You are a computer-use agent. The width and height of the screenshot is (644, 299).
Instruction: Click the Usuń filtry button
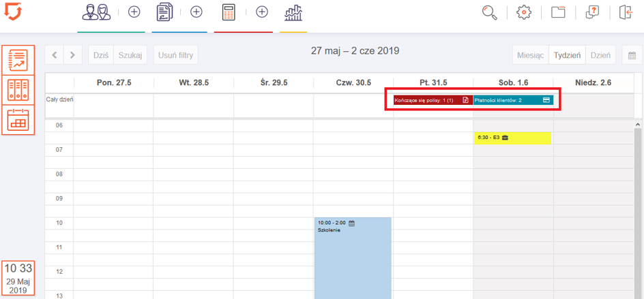pyautogui.click(x=176, y=55)
